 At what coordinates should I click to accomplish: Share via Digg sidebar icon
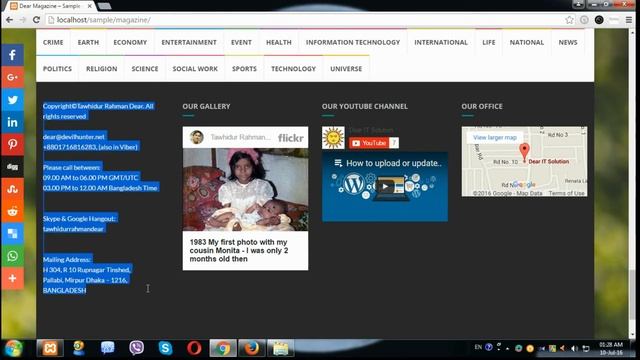(x=12, y=167)
